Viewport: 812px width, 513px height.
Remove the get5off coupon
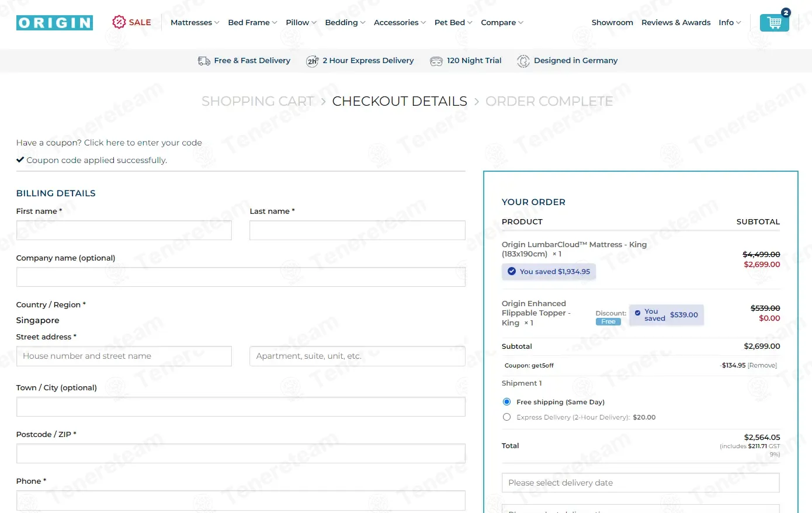click(762, 365)
